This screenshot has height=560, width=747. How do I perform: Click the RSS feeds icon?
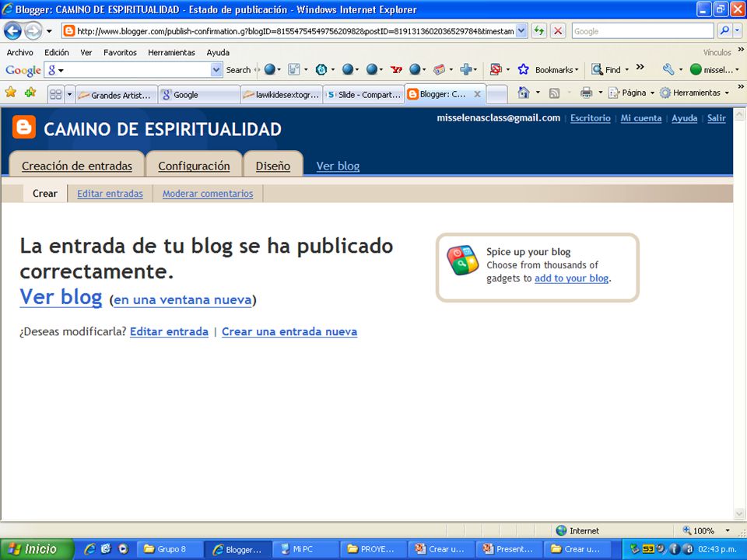pos(554,93)
